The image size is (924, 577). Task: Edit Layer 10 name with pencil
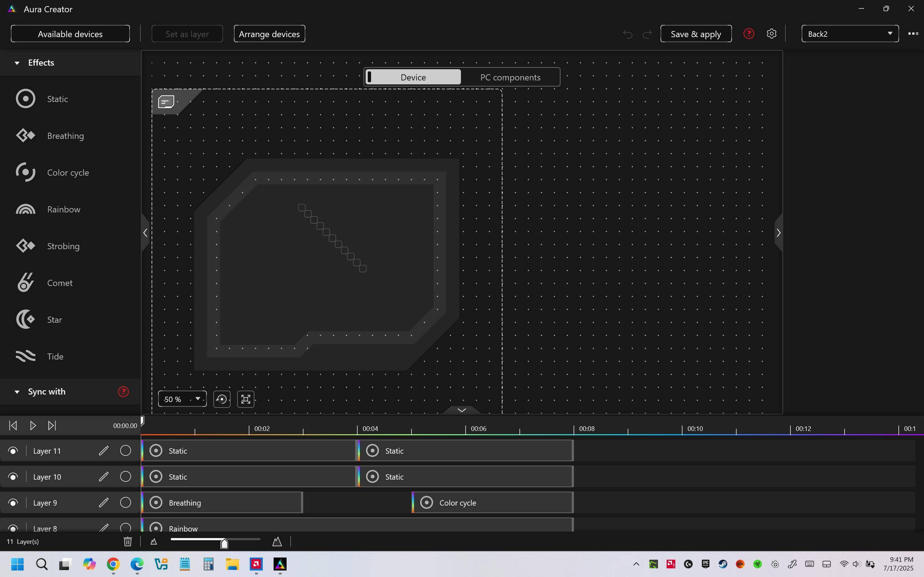[x=104, y=477]
